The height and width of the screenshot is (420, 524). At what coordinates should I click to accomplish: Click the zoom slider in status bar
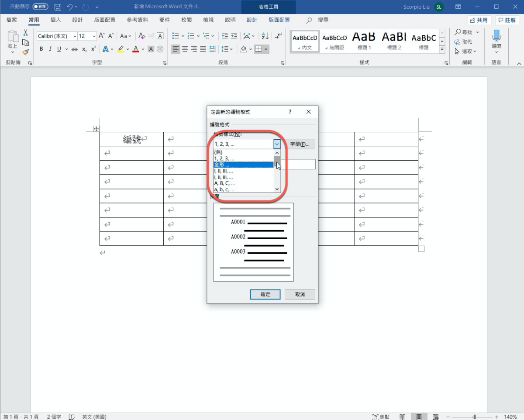(474, 417)
